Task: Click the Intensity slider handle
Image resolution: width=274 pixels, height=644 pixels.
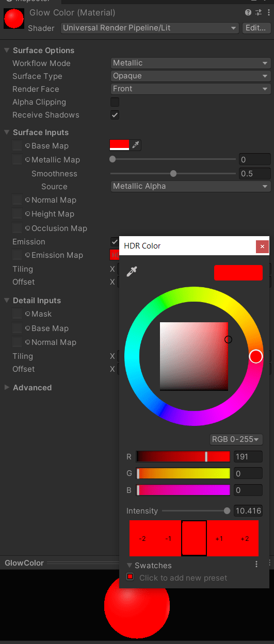Action: 227,510
